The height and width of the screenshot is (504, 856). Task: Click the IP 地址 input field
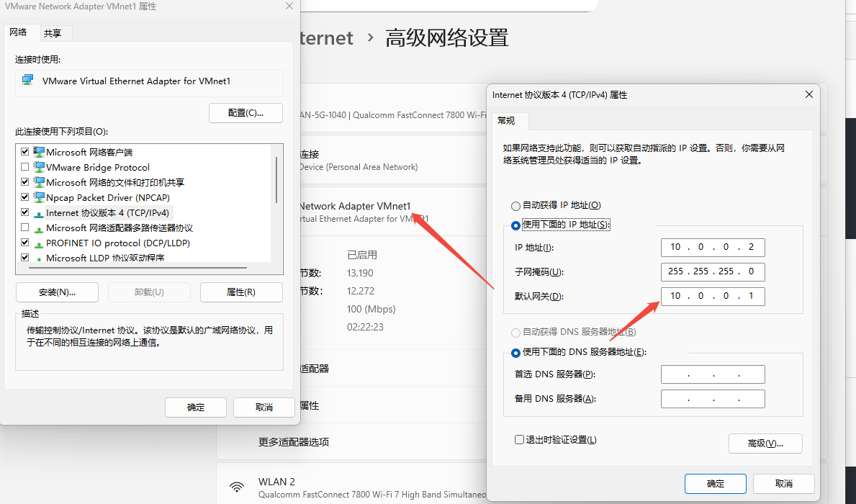pos(713,248)
